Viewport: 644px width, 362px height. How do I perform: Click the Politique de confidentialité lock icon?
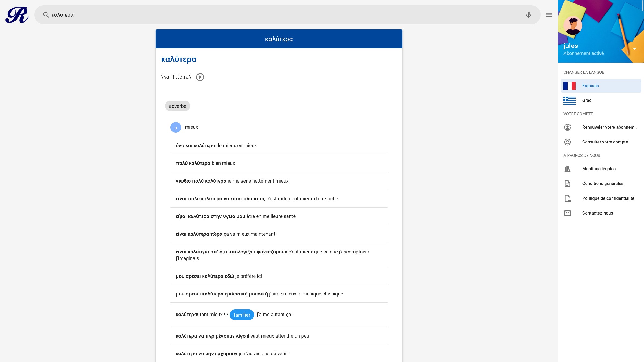coord(567,198)
